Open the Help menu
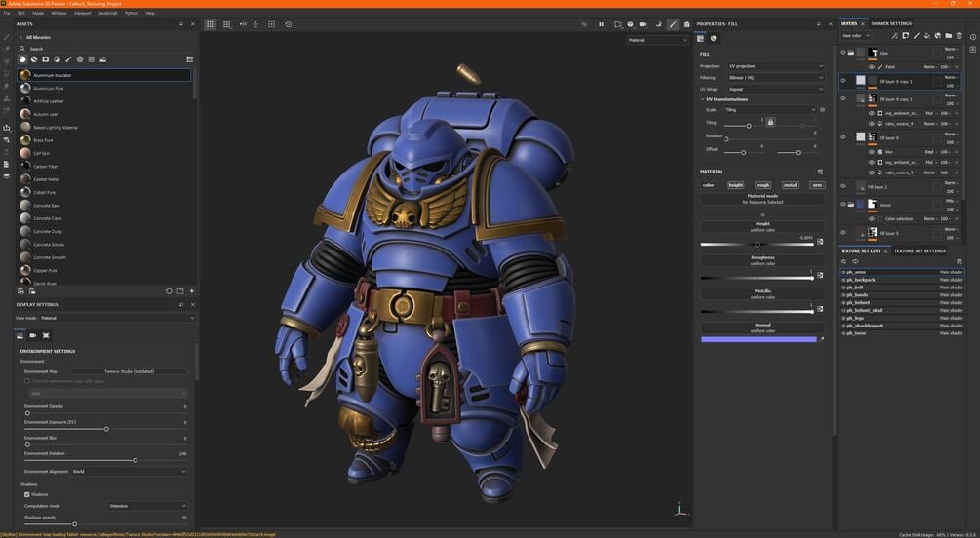 (150, 13)
